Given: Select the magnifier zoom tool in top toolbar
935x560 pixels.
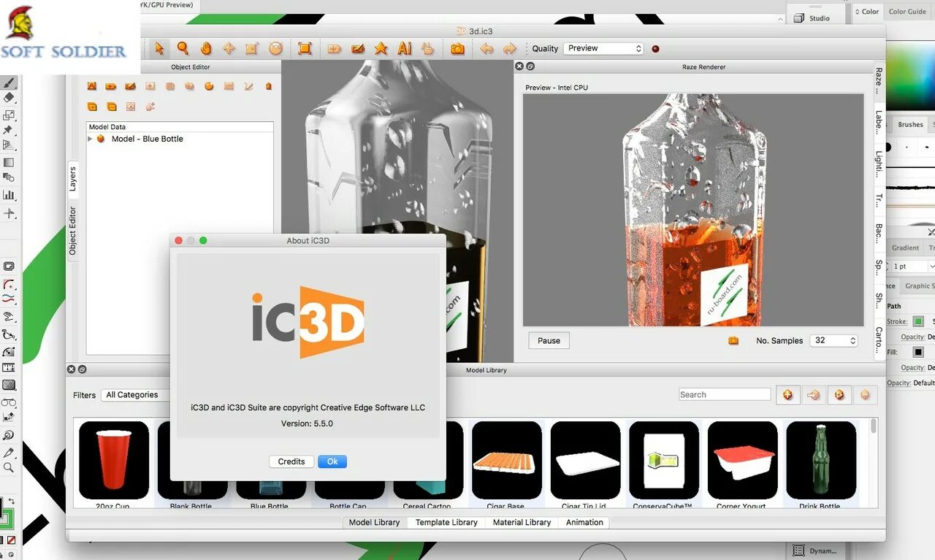Looking at the screenshot, I should tap(183, 48).
